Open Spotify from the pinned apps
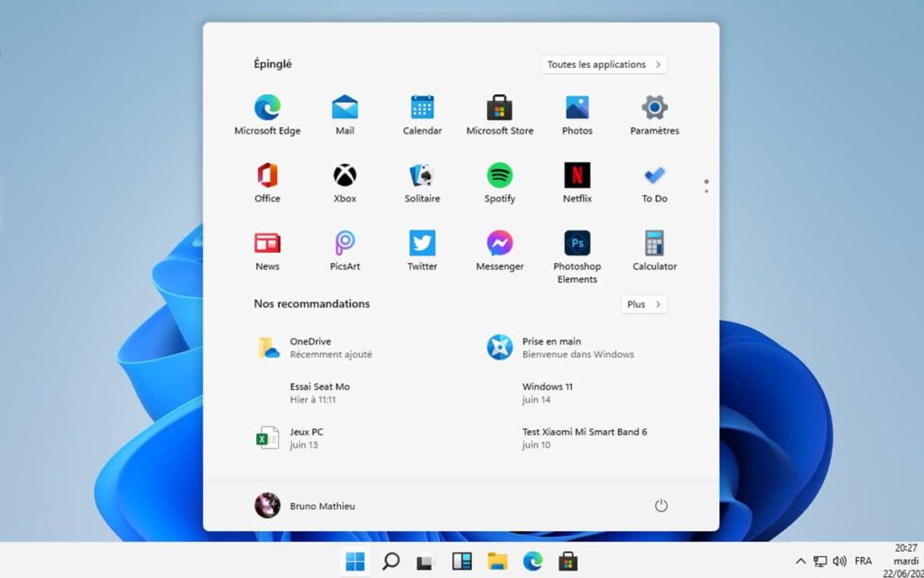The image size is (924, 578). [500, 183]
